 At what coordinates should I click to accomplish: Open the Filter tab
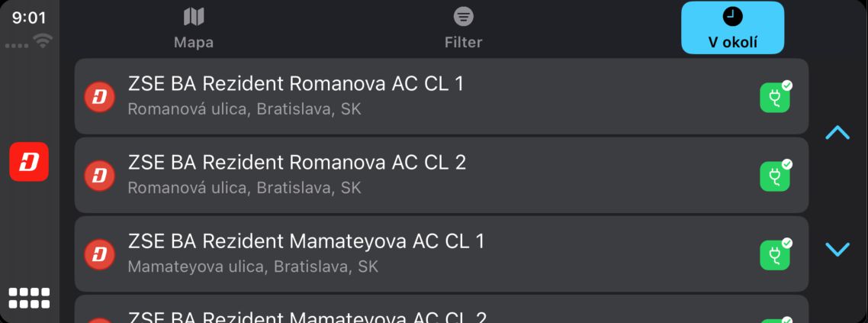(463, 27)
